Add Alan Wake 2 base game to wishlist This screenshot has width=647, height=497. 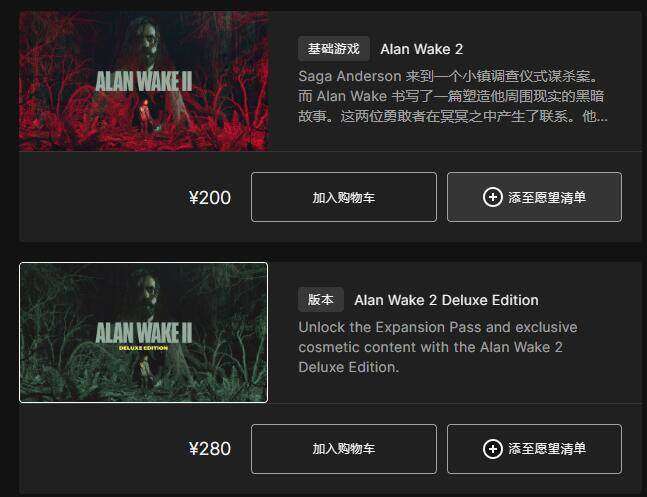pos(534,197)
